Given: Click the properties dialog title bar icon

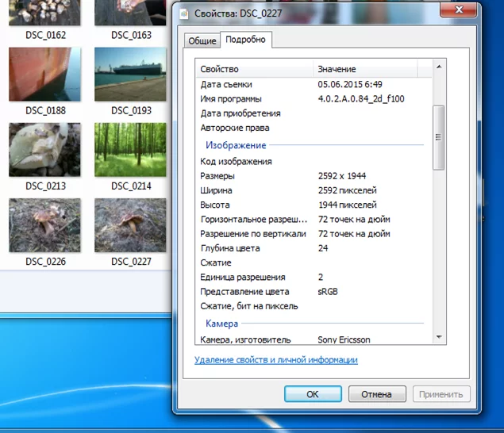Looking at the screenshot, I should tap(184, 13).
